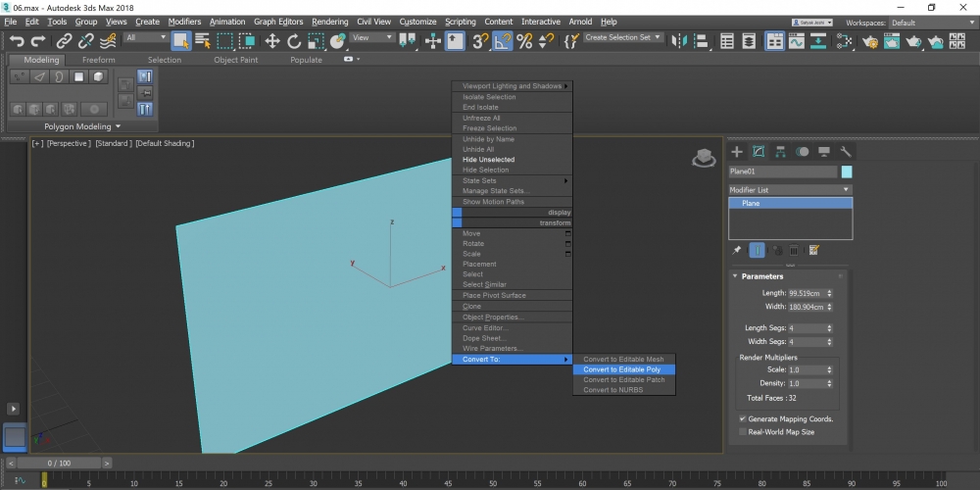The image size is (980, 490).
Task: Toggle the Angle Snap tool
Action: pyautogui.click(x=502, y=41)
